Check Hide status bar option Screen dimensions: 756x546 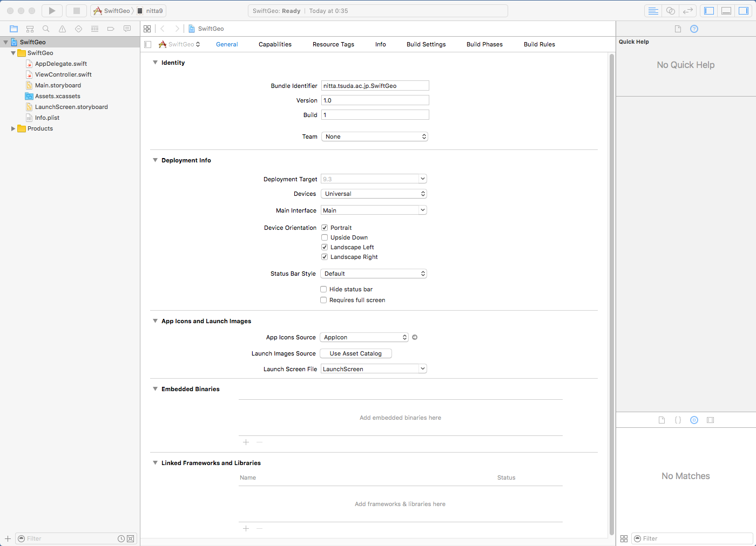(323, 289)
